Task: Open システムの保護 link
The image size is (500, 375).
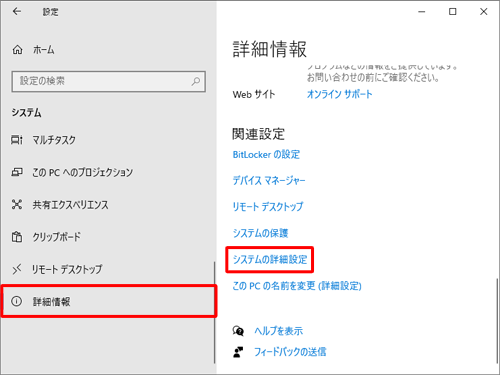Action: point(260,233)
